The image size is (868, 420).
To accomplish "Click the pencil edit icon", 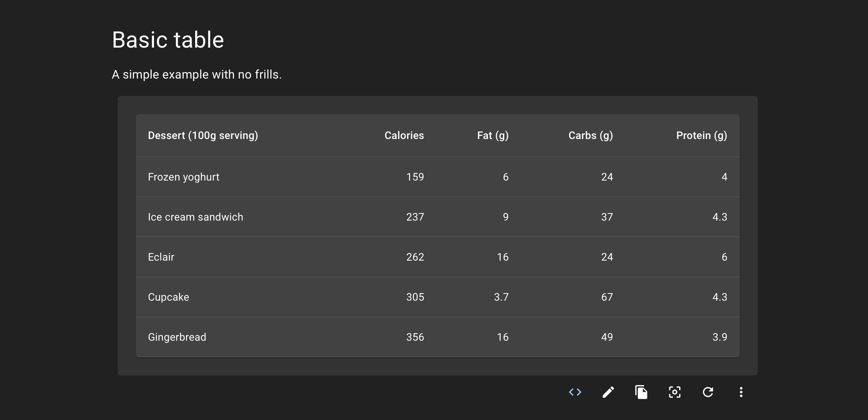I will pos(608,392).
